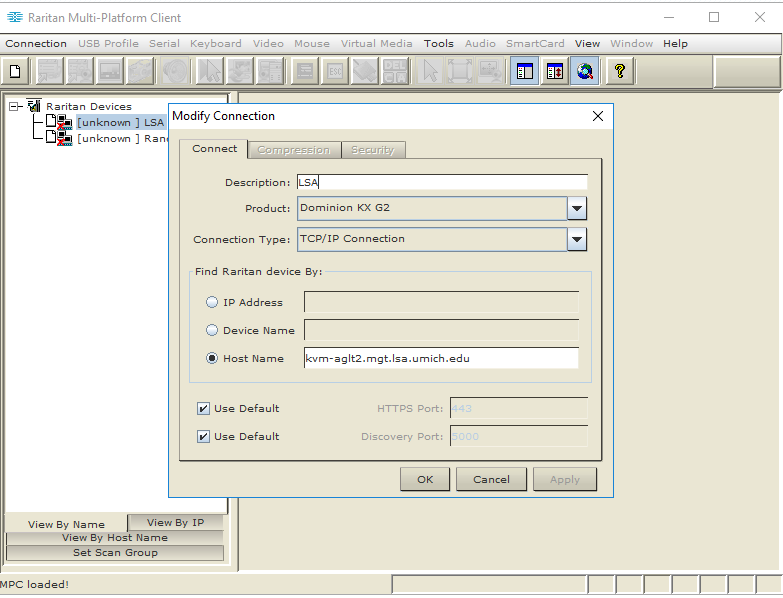
Task: Click the greyed-out full screen arrows toolbar icon
Action: coord(459,71)
